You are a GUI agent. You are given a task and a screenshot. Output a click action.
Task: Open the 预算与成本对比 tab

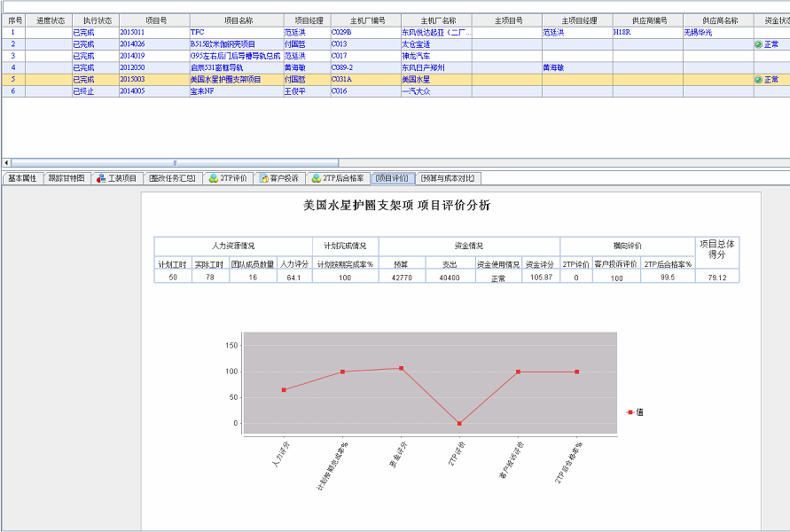click(x=450, y=178)
